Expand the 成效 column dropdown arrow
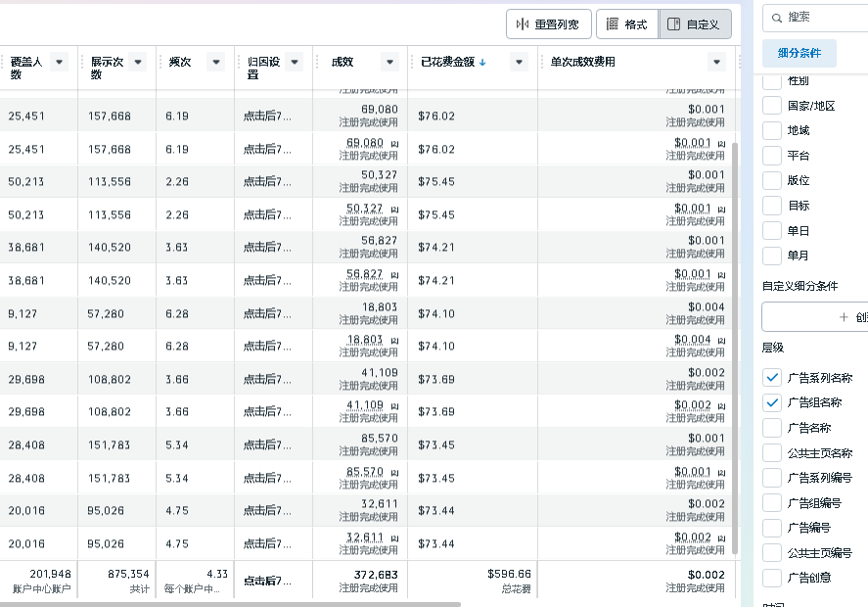Viewport: 868px width, 607px height. (389, 62)
